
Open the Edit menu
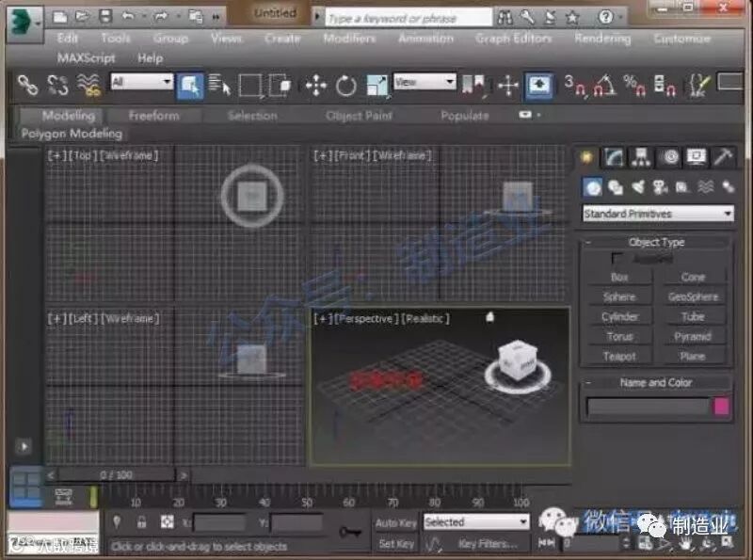(x=67, y=38)
